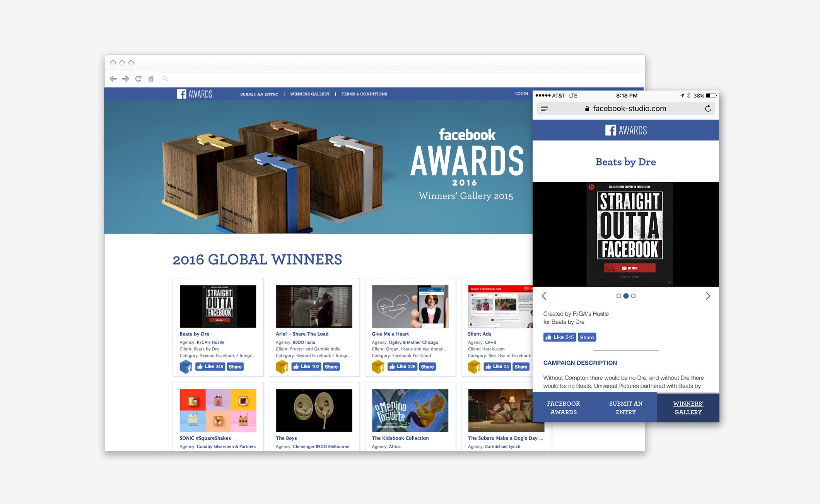
Task: Go back using browser back arrow
Action: [113, 79]
